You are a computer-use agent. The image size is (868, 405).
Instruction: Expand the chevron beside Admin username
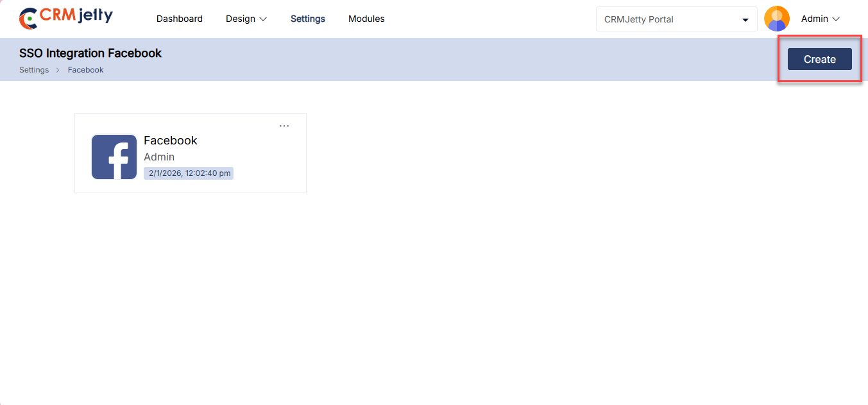click(836, 19)
